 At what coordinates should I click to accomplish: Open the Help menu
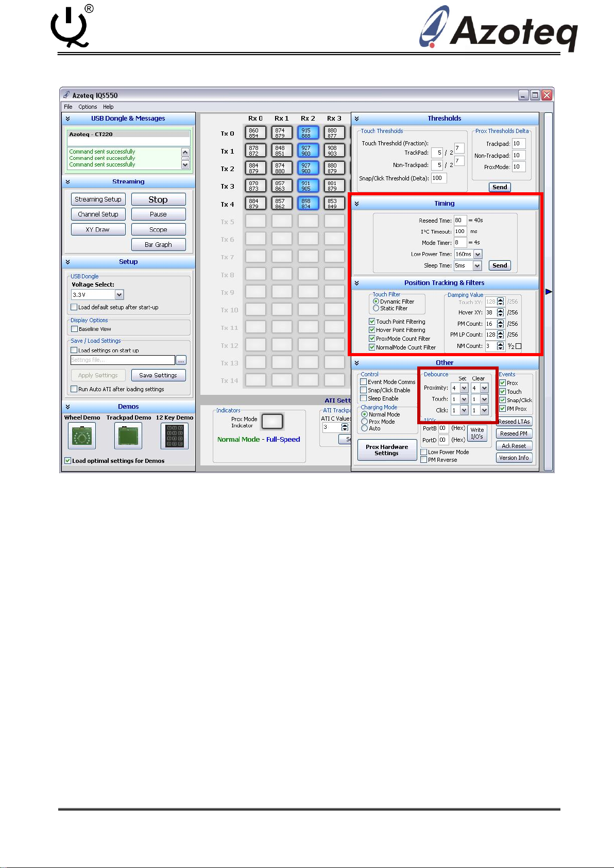pyautogui.click(x=108, y=107)
